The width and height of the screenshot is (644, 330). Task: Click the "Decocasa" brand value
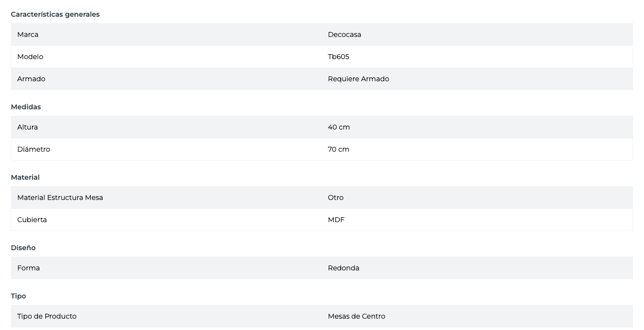344,34
